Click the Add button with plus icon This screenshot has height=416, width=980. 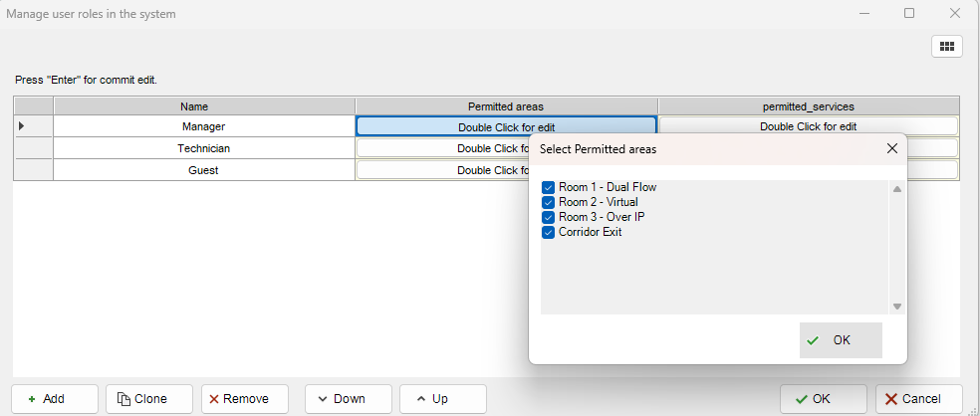point(55,399)
